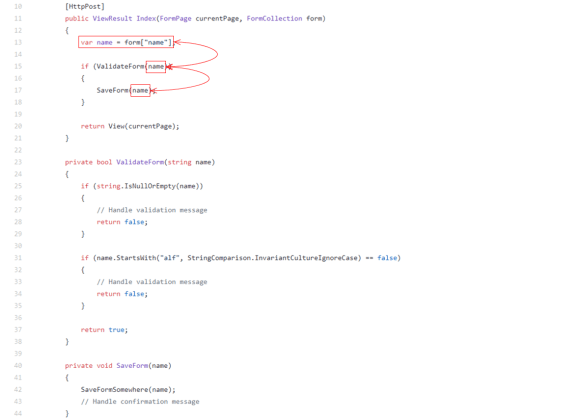Click line number 23 in the gutter
Viewport: 580px width, 420px height.
point(18,162)
